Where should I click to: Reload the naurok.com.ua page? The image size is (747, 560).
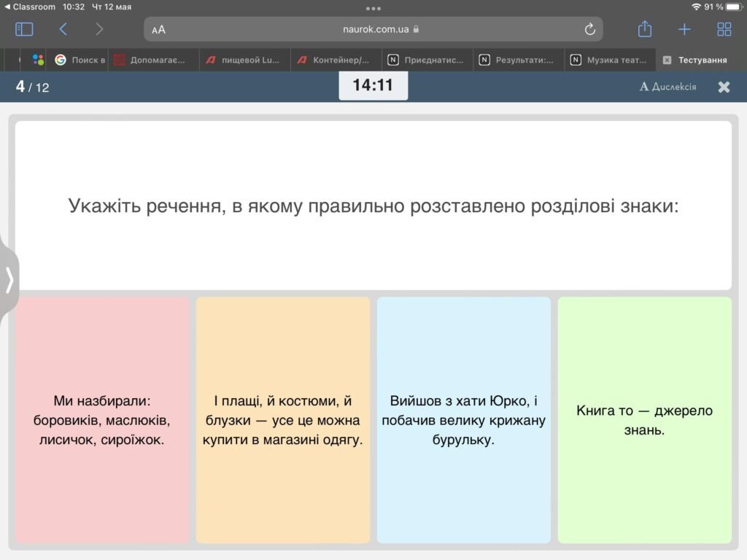tap(590, 29)
